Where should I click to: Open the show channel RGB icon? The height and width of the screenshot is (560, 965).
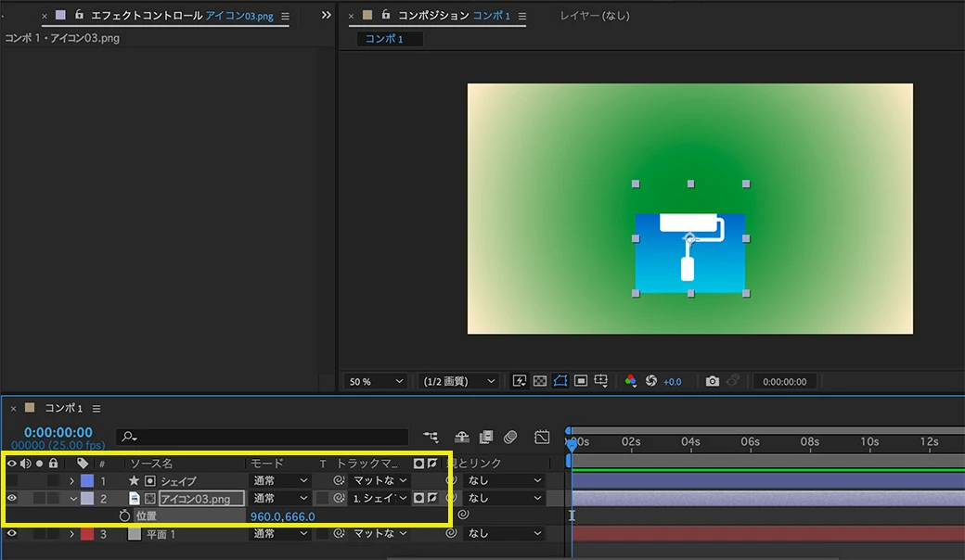click(631, 381)
